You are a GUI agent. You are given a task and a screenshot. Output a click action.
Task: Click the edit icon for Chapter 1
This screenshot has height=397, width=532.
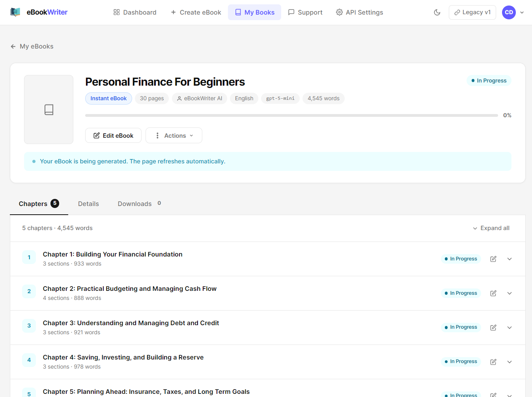pos(493,259)
